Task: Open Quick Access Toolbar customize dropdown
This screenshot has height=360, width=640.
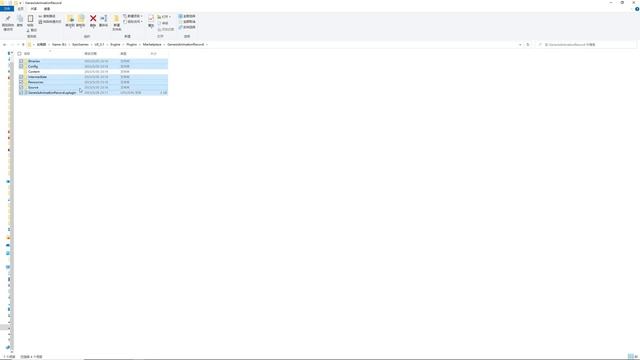Action: point(20,3)
